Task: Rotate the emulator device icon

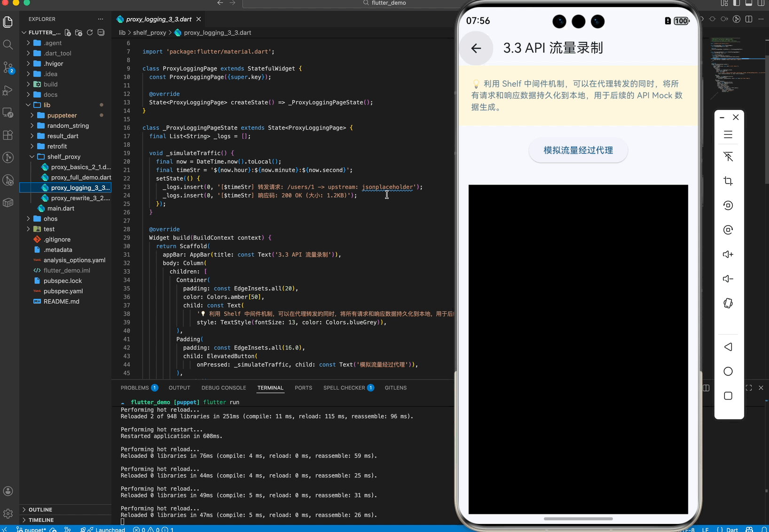Action: coord(728,303)
